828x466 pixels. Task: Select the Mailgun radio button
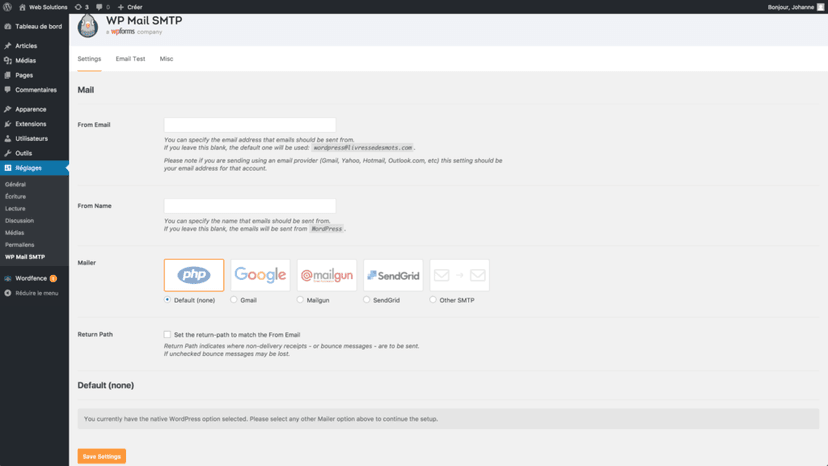point(300,300)
